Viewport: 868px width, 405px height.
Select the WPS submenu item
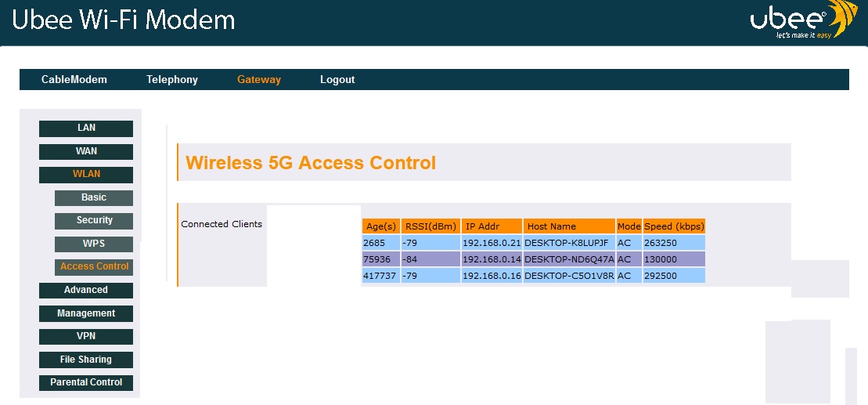click(94, 244)
